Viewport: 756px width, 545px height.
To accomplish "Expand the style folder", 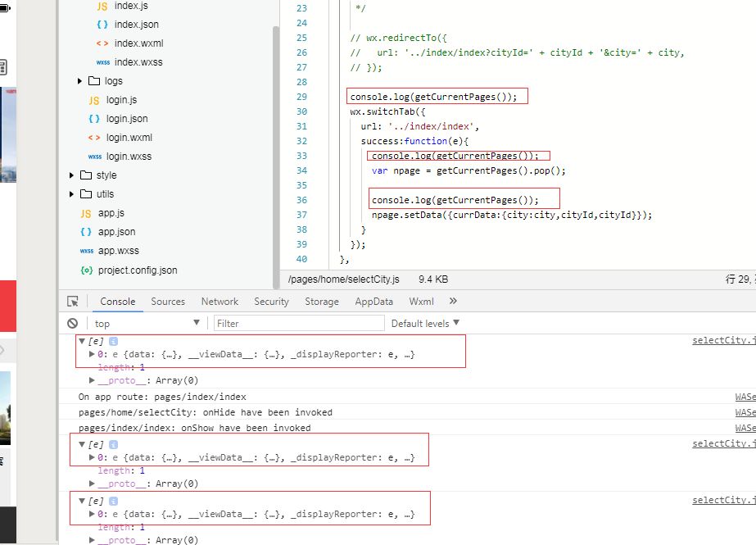I will click(71, 175).
